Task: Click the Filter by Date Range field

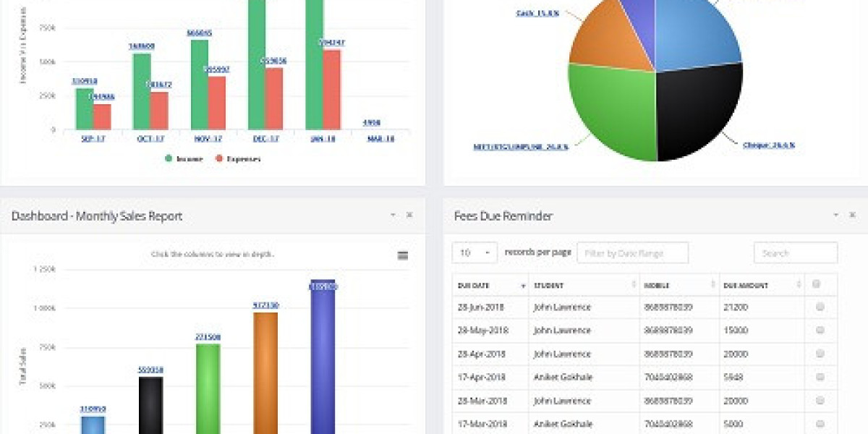Action: (631, 252)
